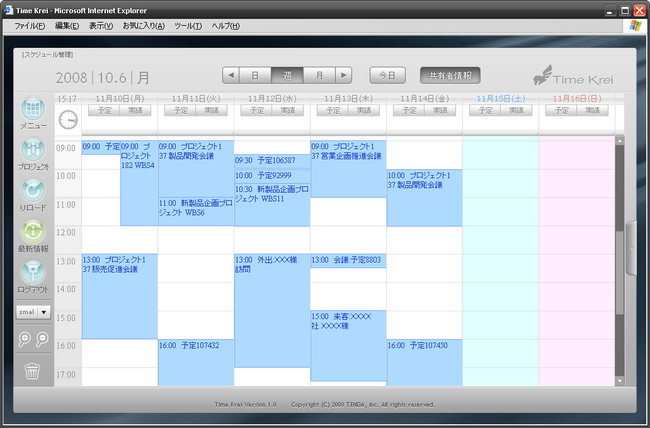Viewport: 650px width, 428px height.
Task: Click 予定 button under 11月12日(水)
Action: tap(257, 110)
